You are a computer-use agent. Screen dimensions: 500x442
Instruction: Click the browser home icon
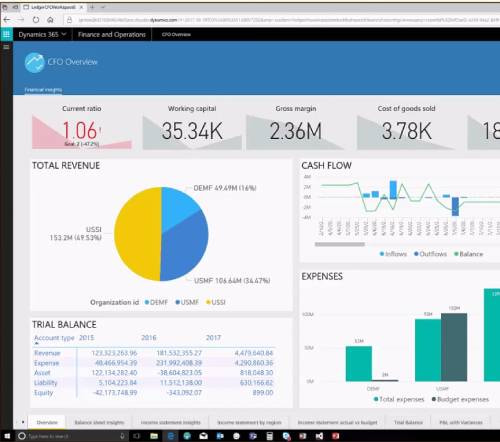50,20
